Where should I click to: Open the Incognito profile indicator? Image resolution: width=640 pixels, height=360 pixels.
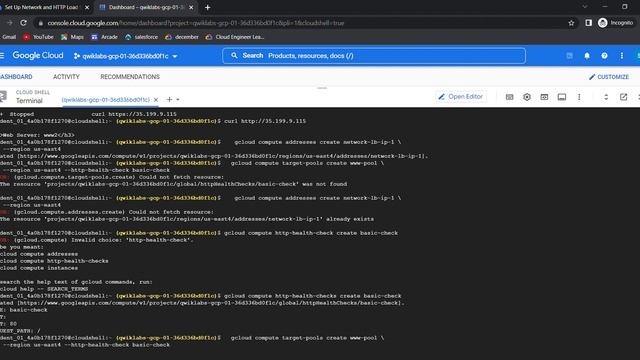[615, 23]
